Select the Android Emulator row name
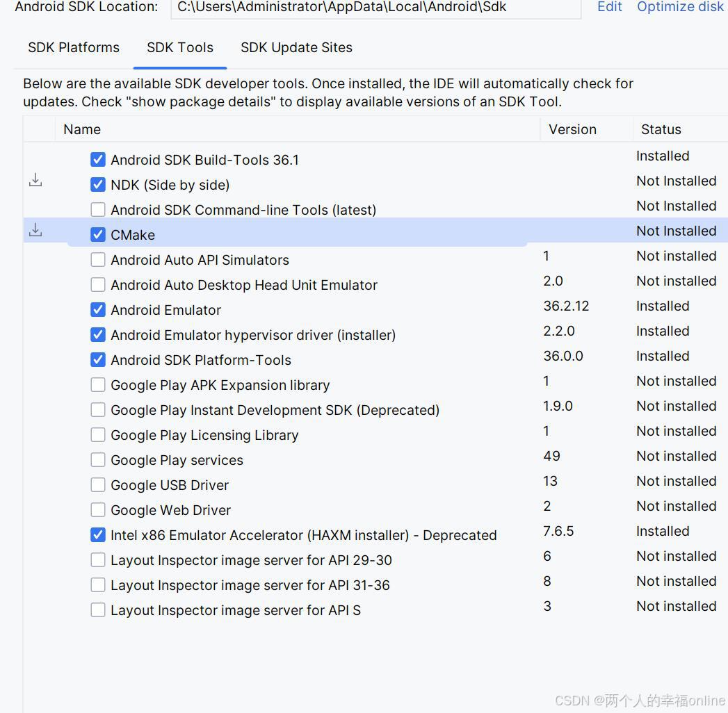Screen dimensions: 728x713 165,310
